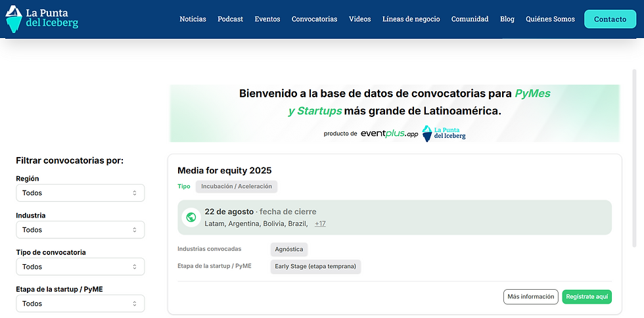The height and width of the screenshot is (318, 644).
Task: Go to the Comunidad page
Action: (470, 19)
